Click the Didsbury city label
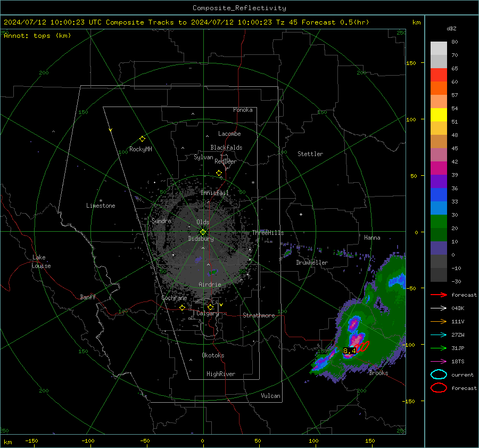 coord(201,239)
